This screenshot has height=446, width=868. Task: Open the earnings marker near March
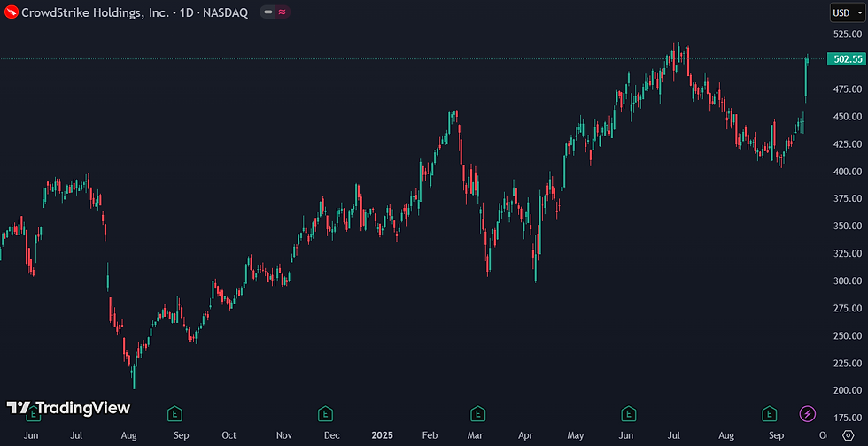(477, 413)
